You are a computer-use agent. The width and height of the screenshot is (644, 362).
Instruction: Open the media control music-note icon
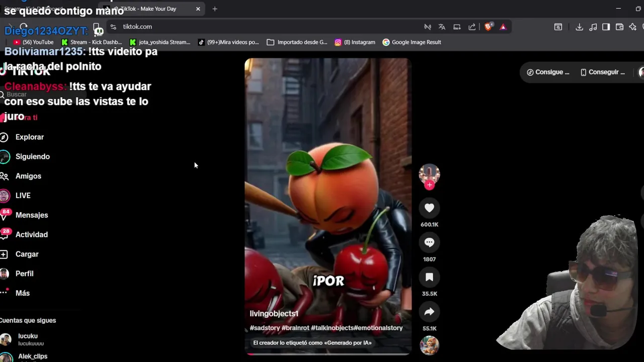(593, 27)
